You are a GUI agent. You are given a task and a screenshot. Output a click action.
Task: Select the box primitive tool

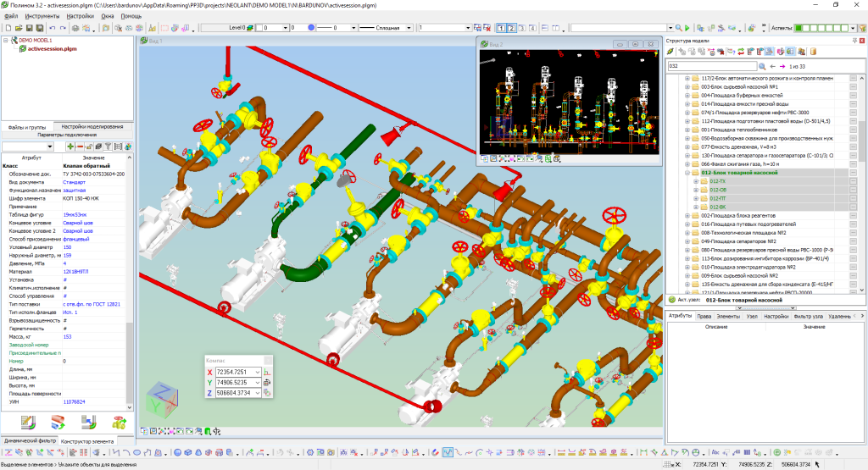[188, 452]
